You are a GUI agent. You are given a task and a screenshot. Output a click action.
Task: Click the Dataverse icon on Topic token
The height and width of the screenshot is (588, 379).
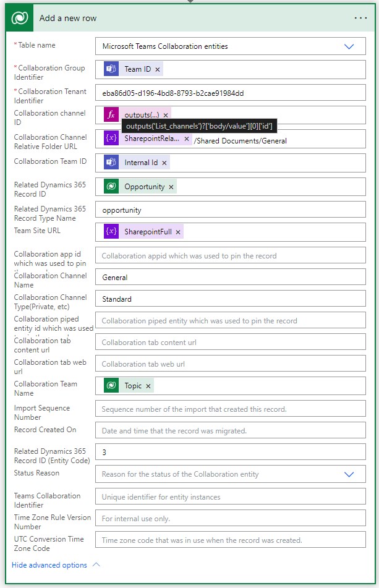(x=112, y=386)
